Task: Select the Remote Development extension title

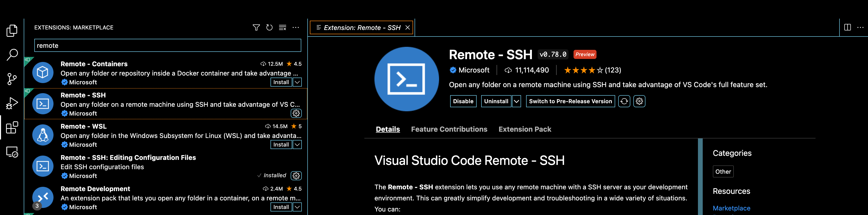Action: (x=95, y=189)
